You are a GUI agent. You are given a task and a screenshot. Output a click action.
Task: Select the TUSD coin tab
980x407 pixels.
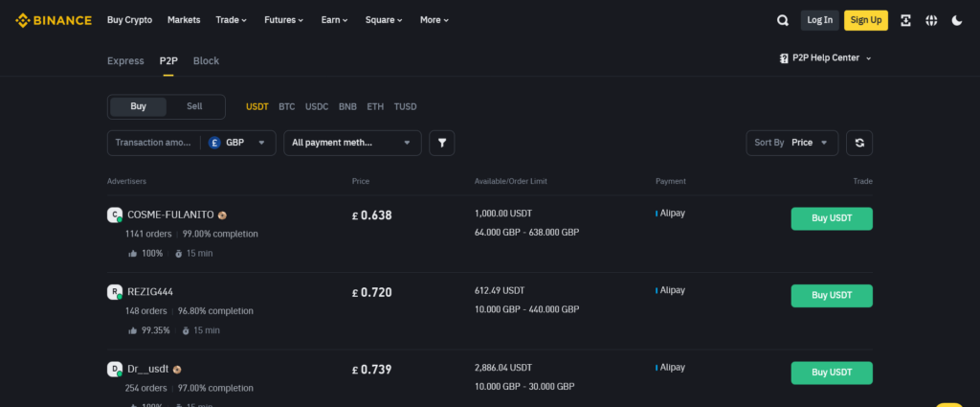[406, 107]
